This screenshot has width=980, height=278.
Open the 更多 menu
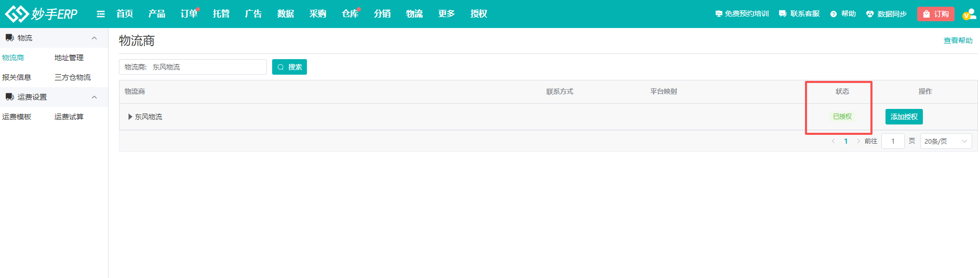click(447, 13)
